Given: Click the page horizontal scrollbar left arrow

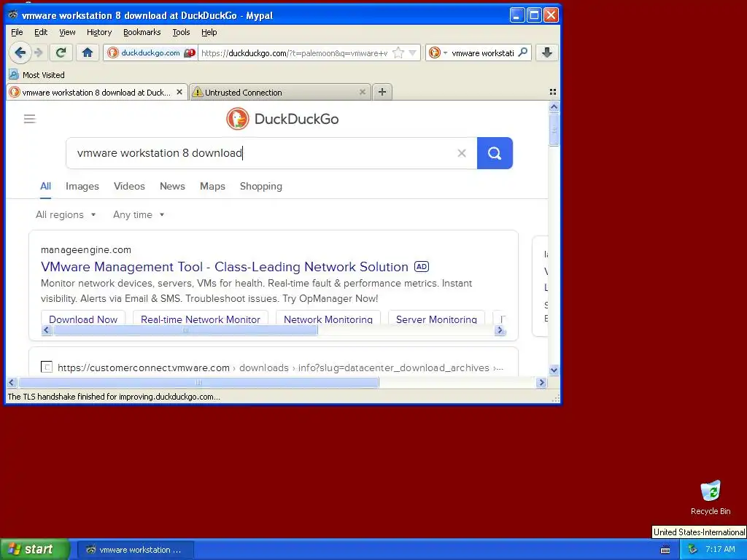Looking at the screenshot, I should 12,382.
